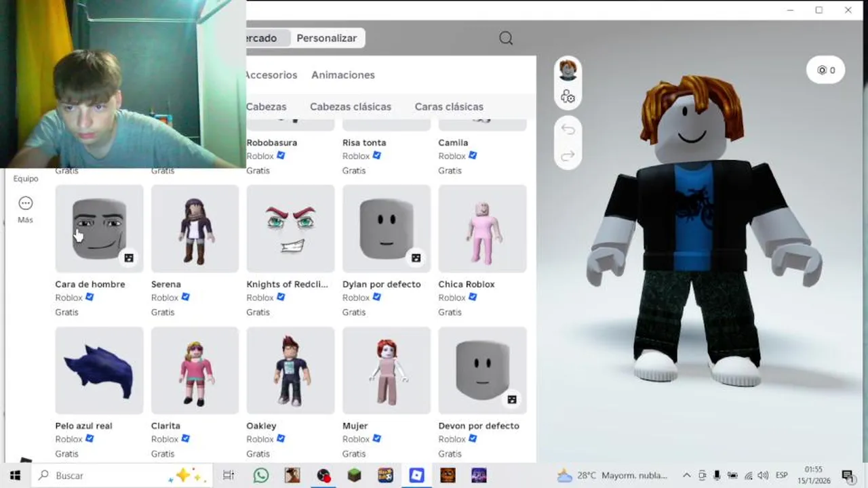
Task: Select the Cabezas clásicas subcategory
Action: click(351, 106)
